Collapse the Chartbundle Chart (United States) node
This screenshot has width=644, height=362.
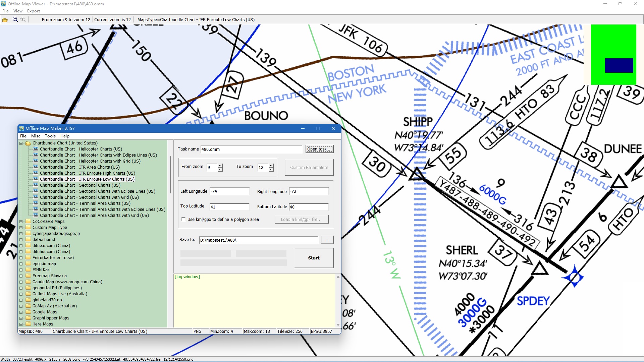(x=21, y=143)
